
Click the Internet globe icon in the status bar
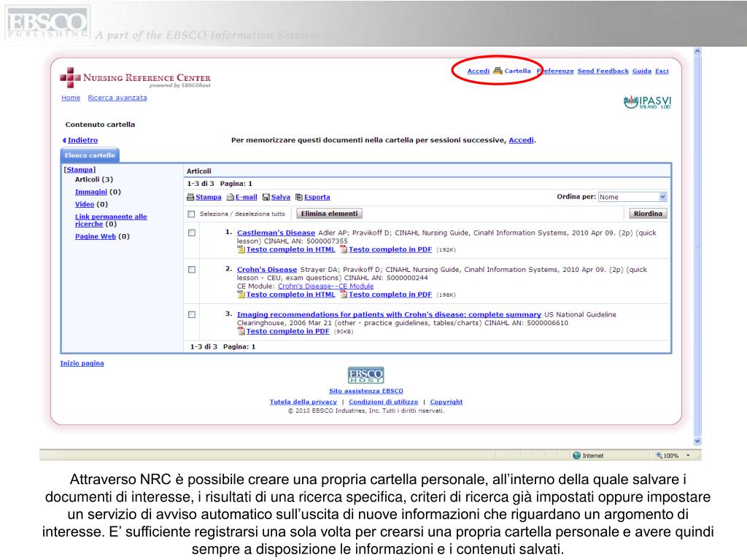[x=576, y=456]
